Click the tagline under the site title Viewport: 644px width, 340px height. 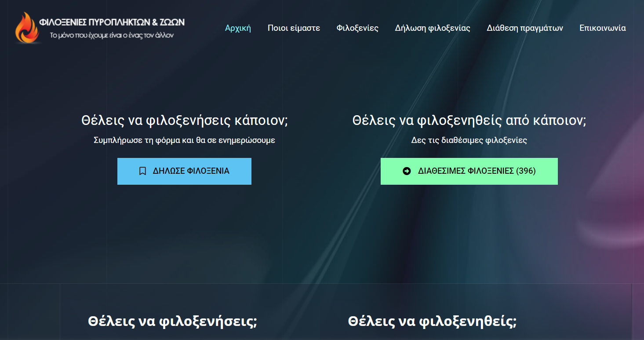click(x=112, y=35)
